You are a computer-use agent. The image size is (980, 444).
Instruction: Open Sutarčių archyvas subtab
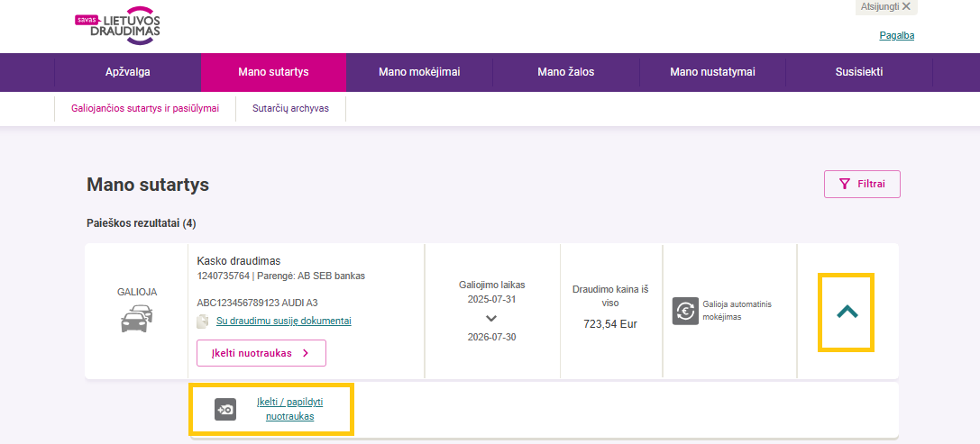pyautogui.click(x=290, y=108)
